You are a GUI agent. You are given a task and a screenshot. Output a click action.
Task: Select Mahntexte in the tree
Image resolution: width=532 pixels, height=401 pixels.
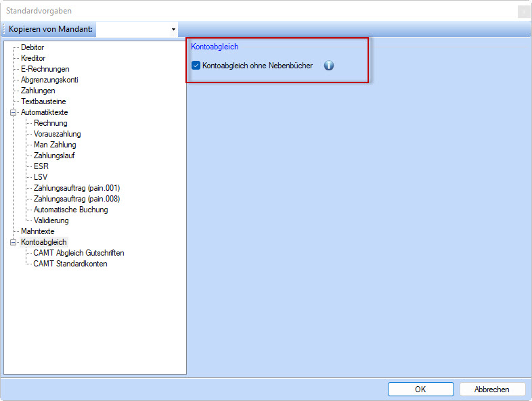point(37,231)
